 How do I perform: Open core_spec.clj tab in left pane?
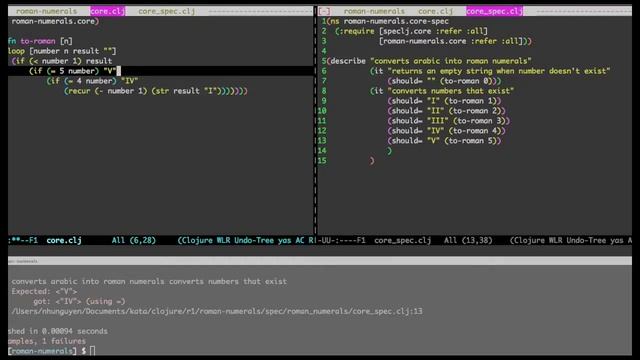[x=166, y=11]
